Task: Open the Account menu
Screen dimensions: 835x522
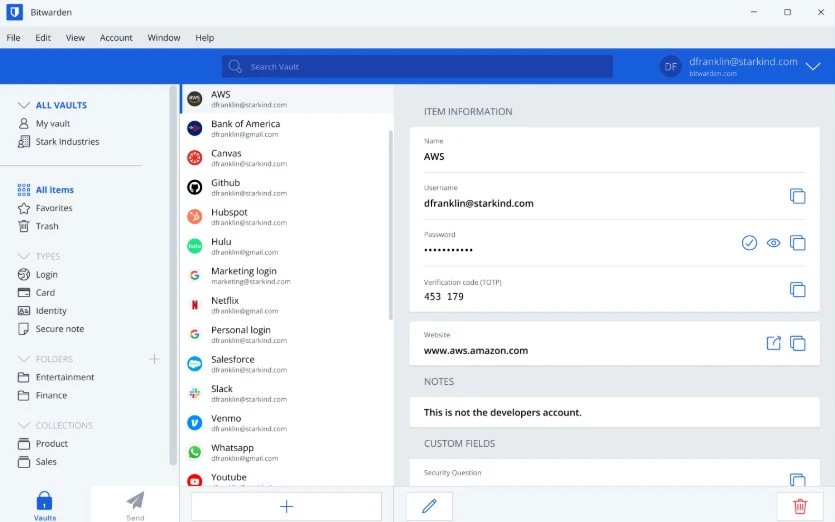Action: point(116,38)
